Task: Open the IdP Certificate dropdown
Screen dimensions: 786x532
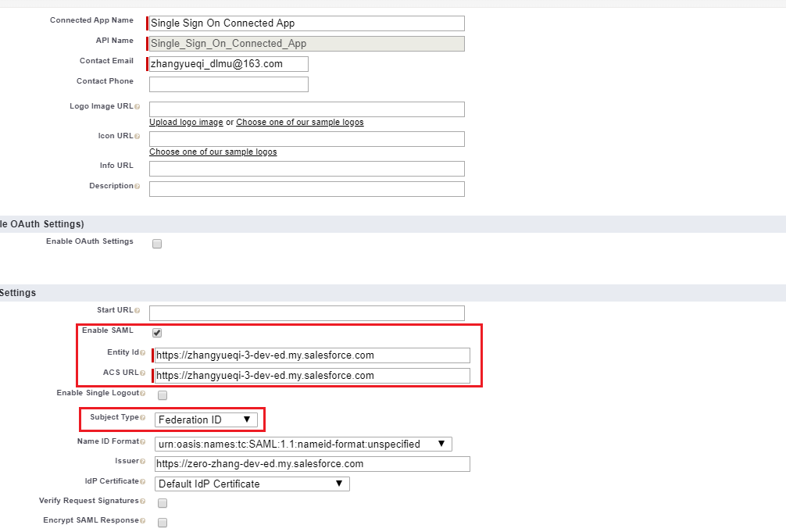Action: 252,484
